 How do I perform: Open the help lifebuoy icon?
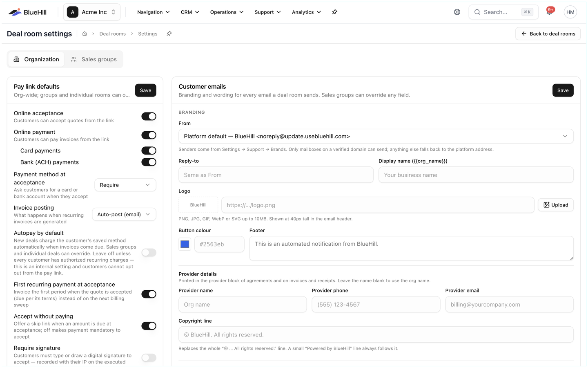point(457,12)
